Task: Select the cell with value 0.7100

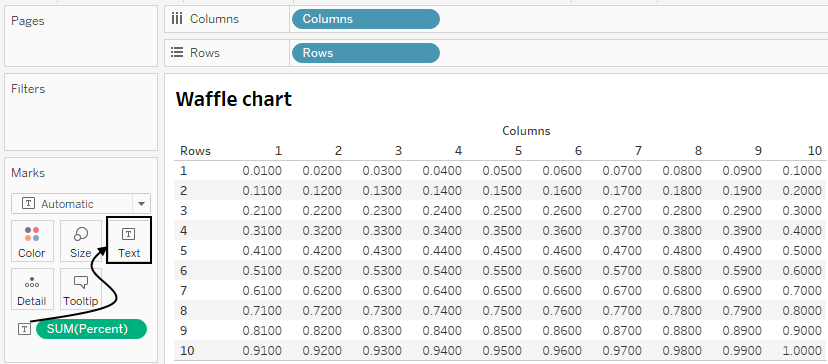Action: 262,311
